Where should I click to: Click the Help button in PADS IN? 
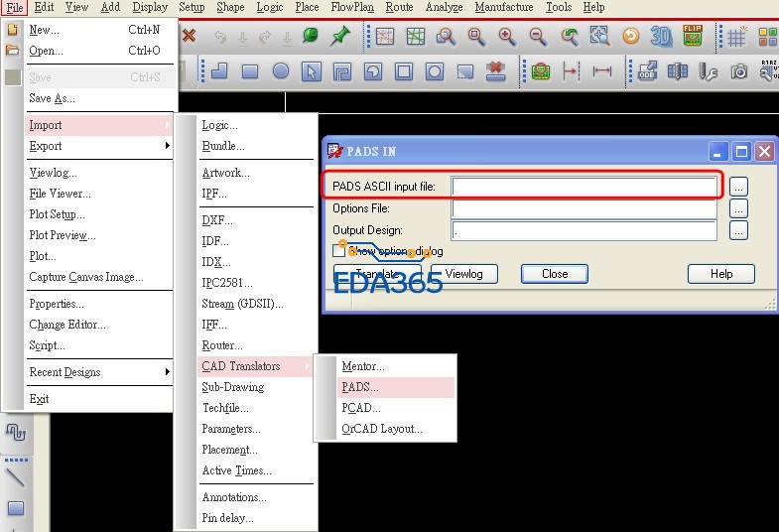click(x=721, y=274)
